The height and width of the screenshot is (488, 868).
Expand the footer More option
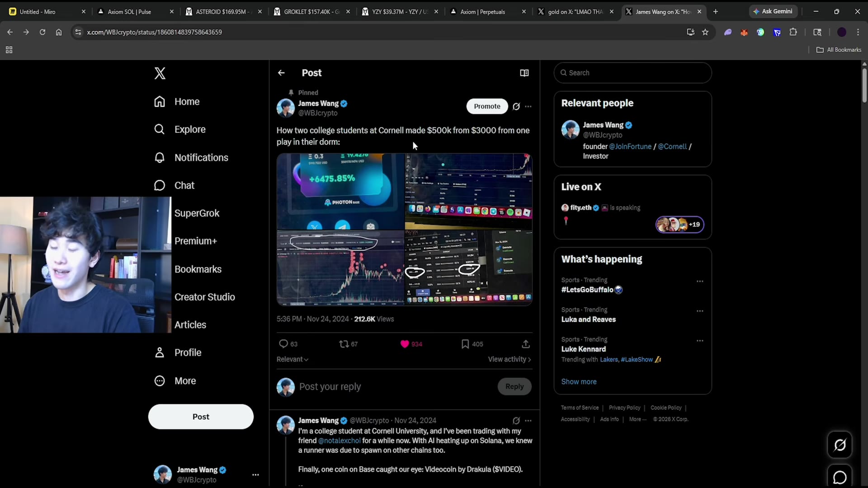pos(637,419)
